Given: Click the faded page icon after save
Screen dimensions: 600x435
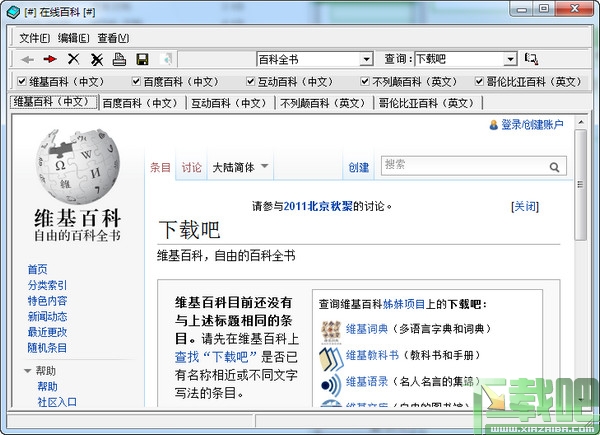Looking at the screenshot, I should point(166,59).
